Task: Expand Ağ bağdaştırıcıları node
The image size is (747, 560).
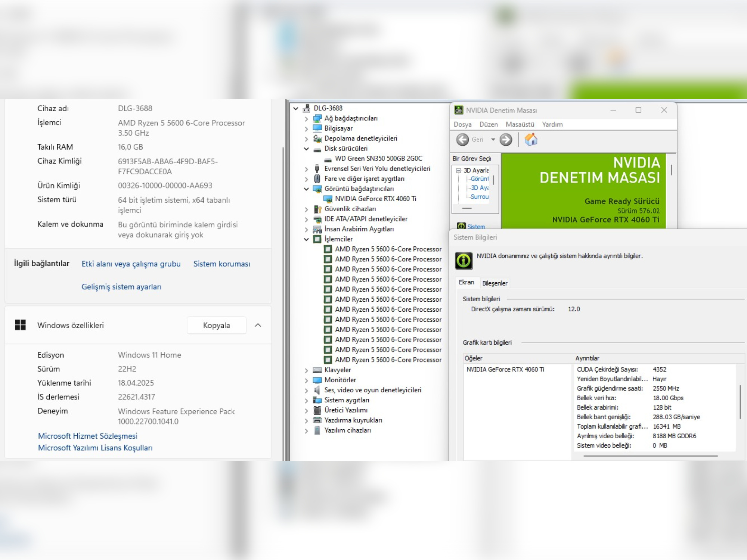Action: 306,119
